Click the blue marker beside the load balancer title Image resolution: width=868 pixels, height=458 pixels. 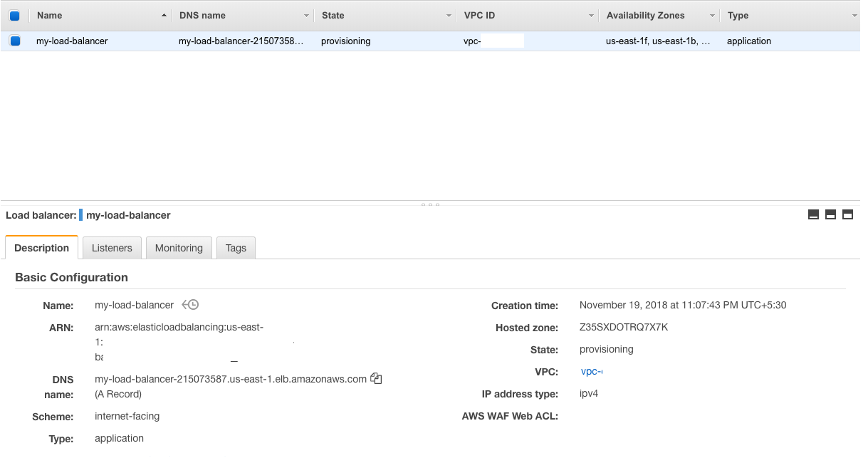(x=81, y=215)
